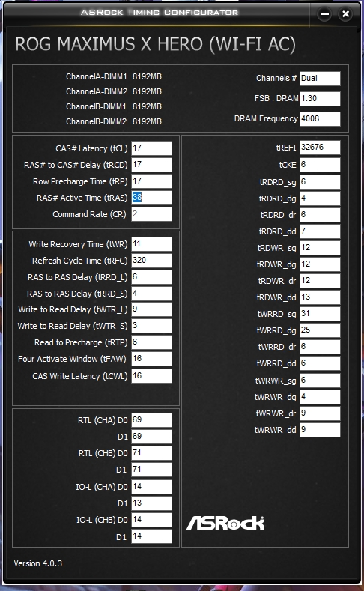Select the CAS# Latency (tCL) field
The height and width of the screenshot is (591, 364).
tap(151, 148)
